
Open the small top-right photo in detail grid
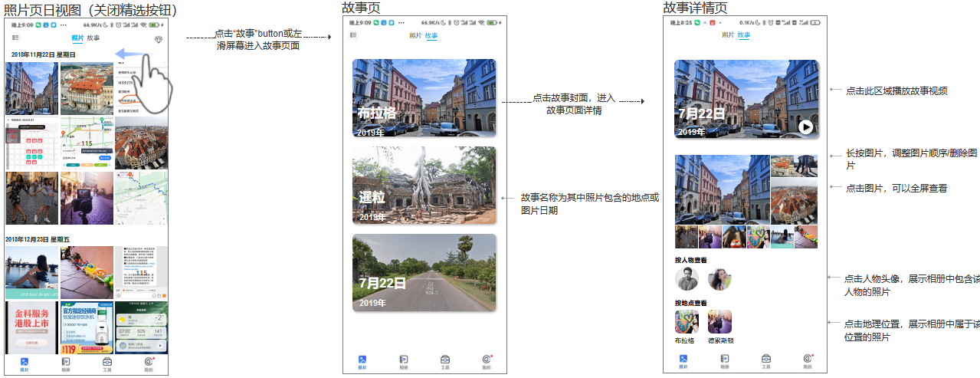[795, 166]
